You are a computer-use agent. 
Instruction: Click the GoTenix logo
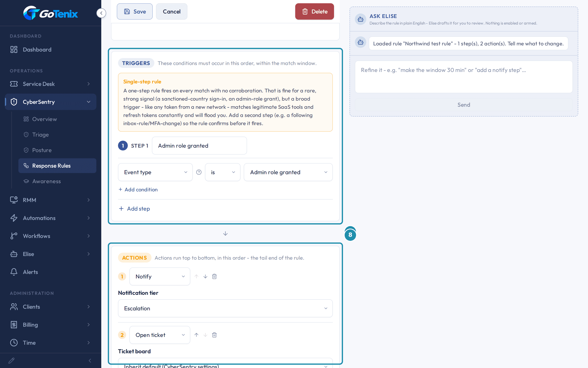51,13
